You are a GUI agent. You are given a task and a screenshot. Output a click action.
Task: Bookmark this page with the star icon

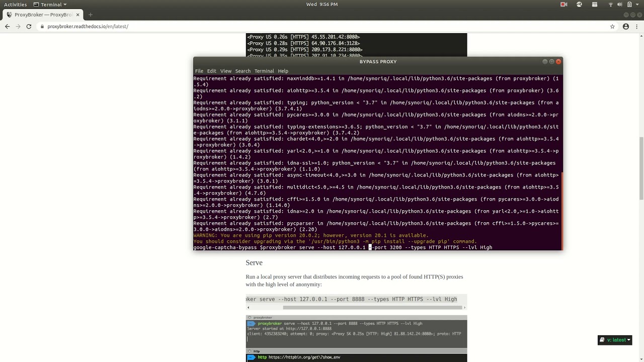click(x=612, y=27)
